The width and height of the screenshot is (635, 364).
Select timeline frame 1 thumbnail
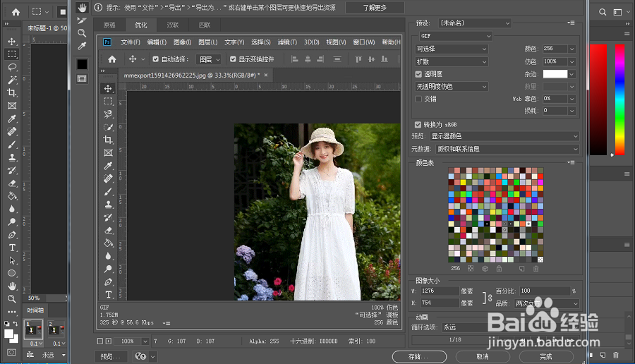34,330
